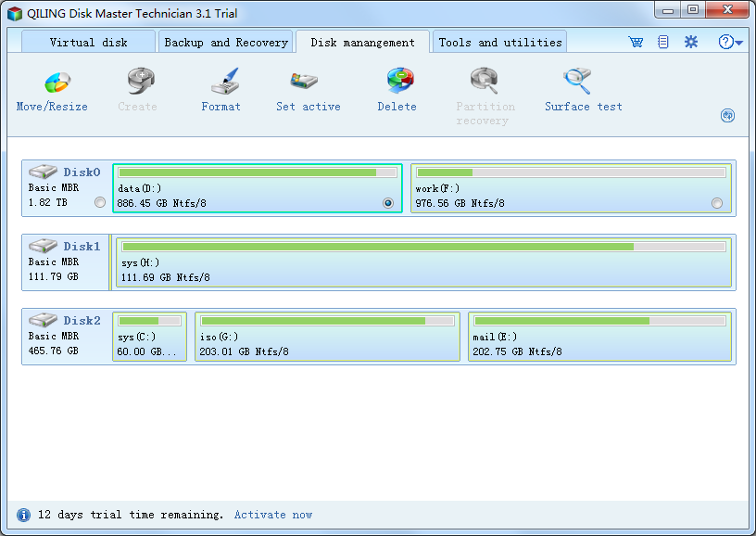Open the log list icon
This screenshot has width=756, height=536.
tap(663, 42)
